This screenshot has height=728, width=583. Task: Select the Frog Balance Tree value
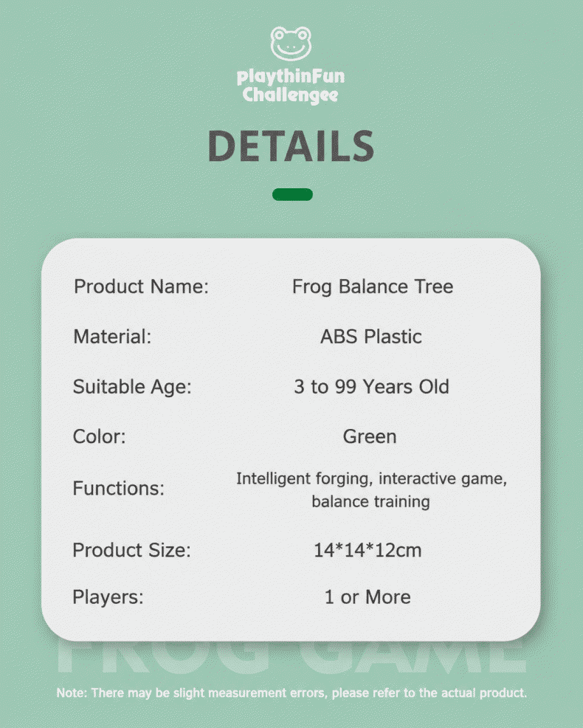(x=372, y=286)
